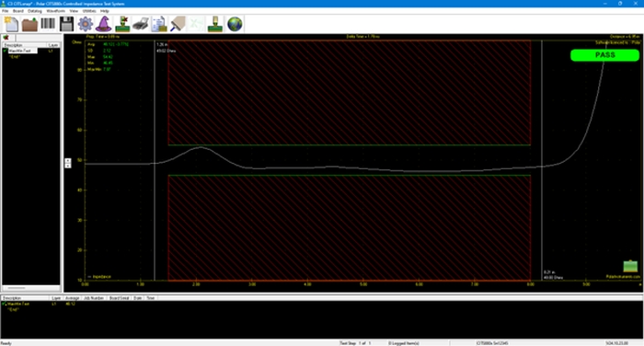The image size is (644, 346).
Task: Click the printer toolbar icon
Action: pyautogui.click(x=141, y=24)
